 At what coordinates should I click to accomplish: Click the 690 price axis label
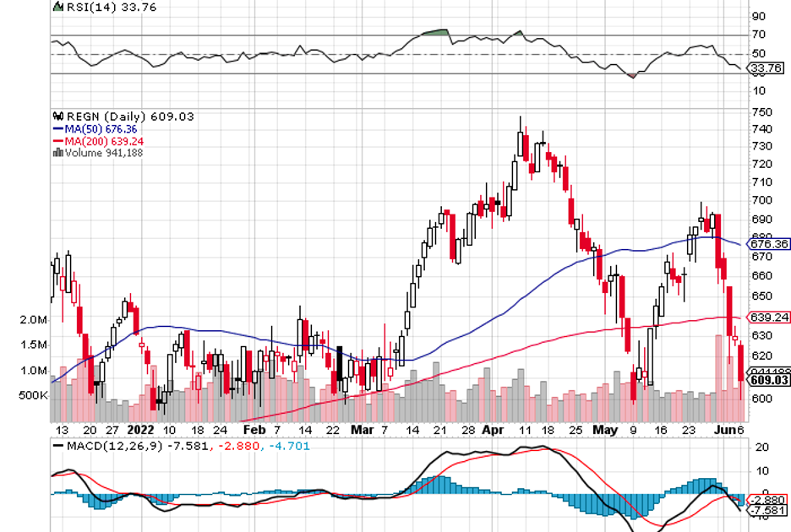click(761, 220)
